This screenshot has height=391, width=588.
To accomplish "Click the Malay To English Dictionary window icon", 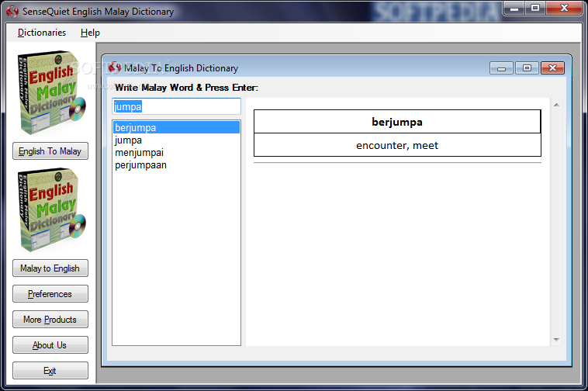I will click(x=115, y=67).
